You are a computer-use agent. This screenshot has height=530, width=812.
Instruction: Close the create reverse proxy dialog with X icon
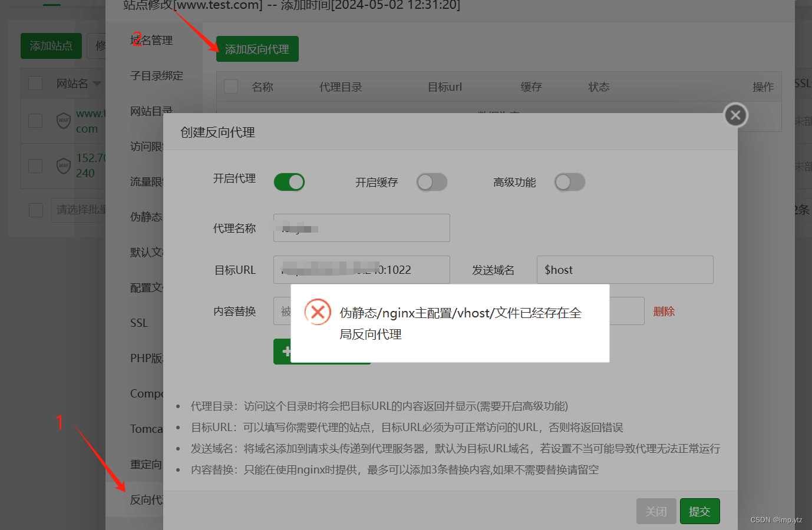point(735,115)
